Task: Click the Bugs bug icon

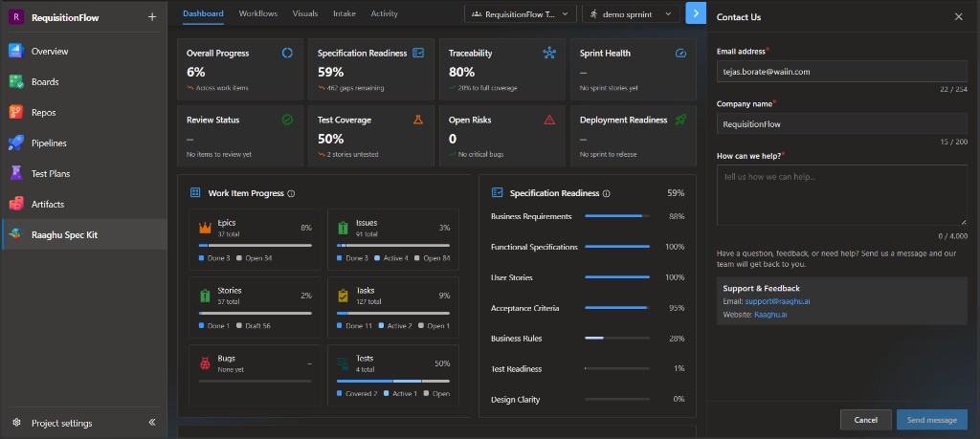Action: pyautogui.click(x=205, y=362)
